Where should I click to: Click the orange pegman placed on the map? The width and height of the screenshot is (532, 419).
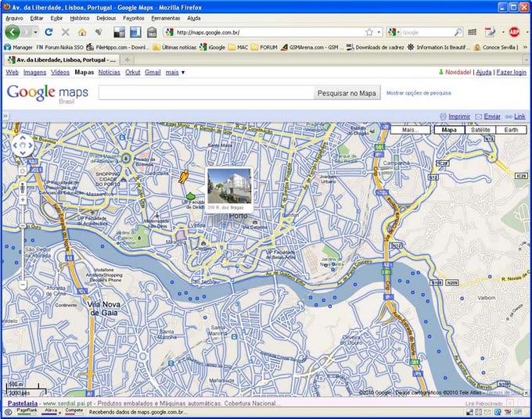click(x=184, y=177)
